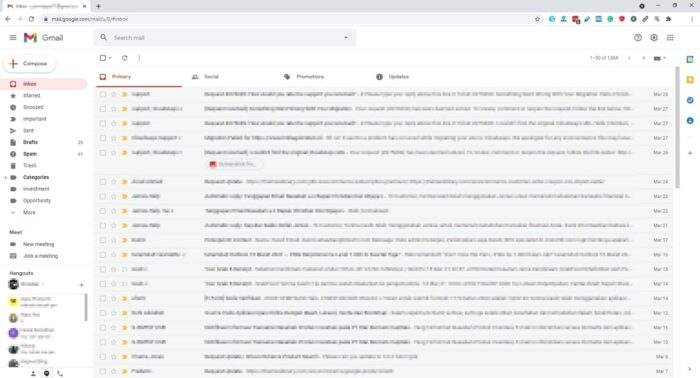The image size is (700, 378).
Task: Switch to the Social tab
Action: (231, 77)
